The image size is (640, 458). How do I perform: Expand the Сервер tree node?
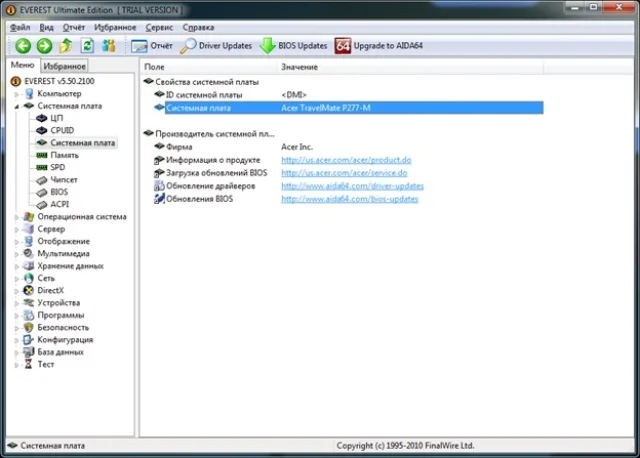[x=17, y=229]
